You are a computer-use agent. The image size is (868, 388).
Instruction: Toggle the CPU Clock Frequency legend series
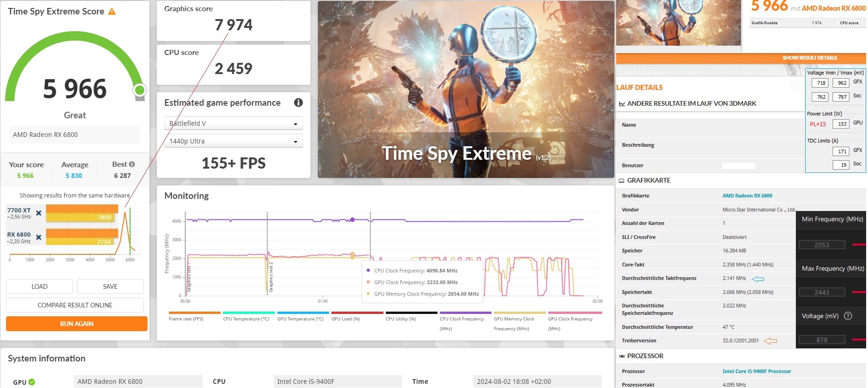click(x=465, y=321)
